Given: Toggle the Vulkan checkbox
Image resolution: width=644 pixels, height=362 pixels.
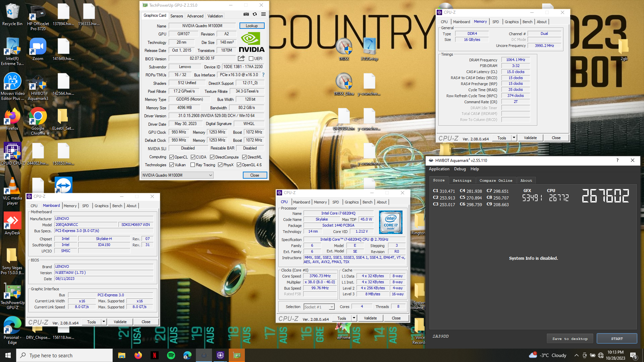Looking at the screenshot, I should pyautogui.click(x=171, y=165).
